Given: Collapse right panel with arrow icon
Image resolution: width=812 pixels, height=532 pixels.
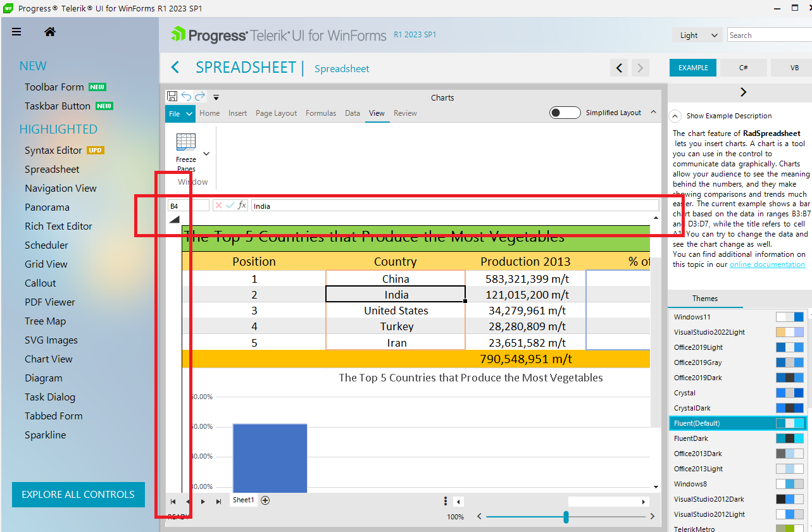Looking at the screenshot, I should pyautogui.click(x=743, y=92).
